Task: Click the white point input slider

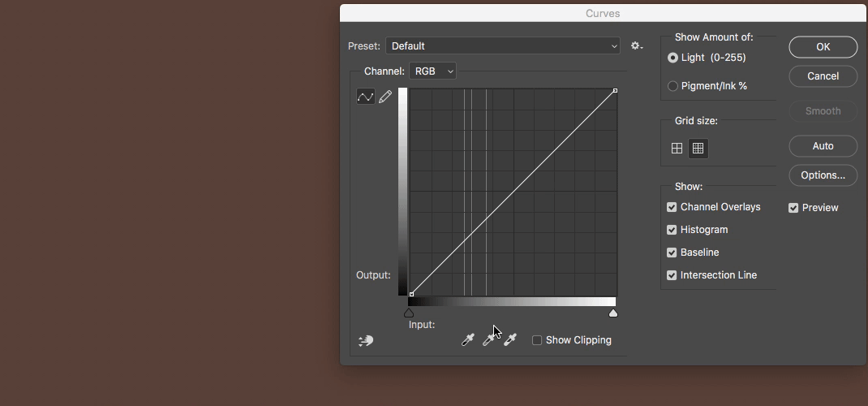Action: pyautogui.click(x=612, y=313)
